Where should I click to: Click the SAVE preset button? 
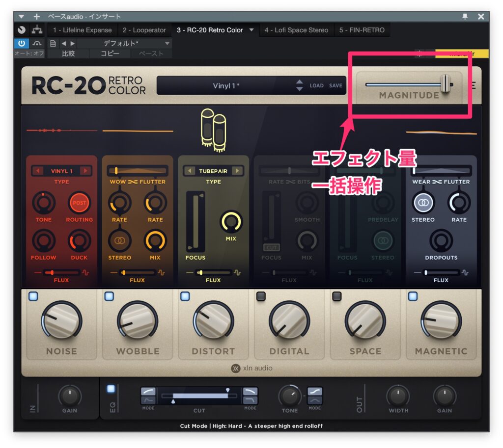[335, 85]
